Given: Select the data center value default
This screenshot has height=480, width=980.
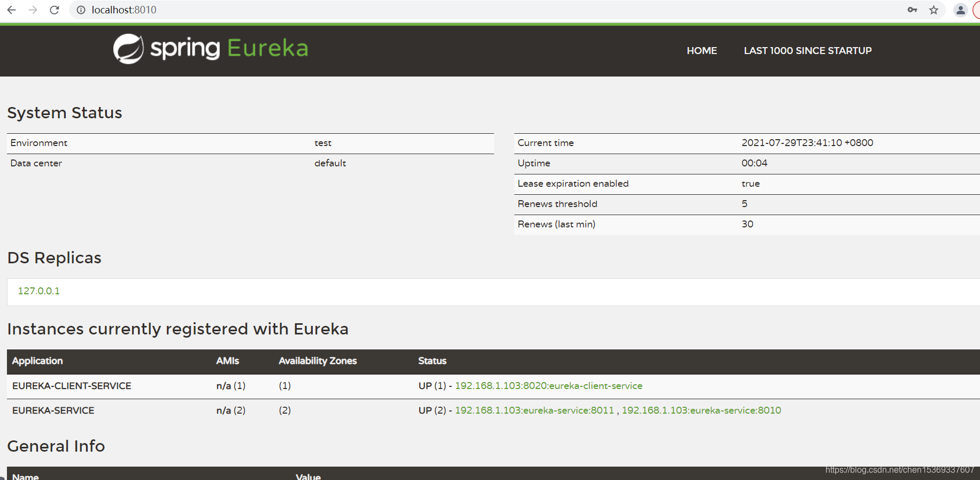Looking at the screenshot, I should tap(330, 163).
